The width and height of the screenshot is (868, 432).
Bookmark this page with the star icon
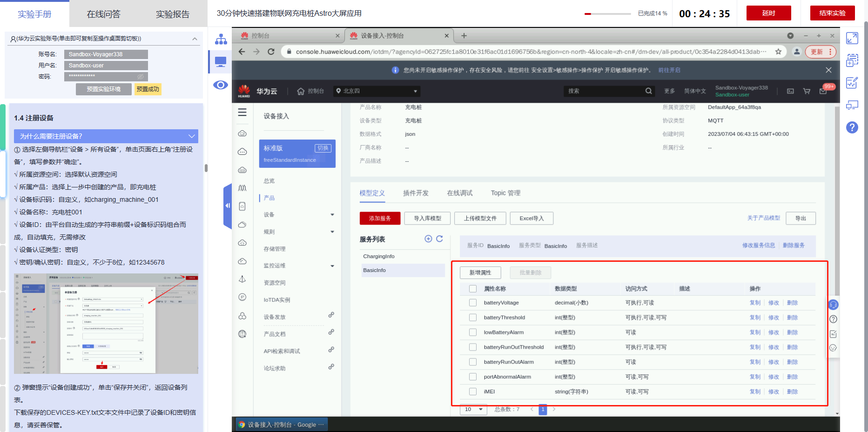coord(778,52)
